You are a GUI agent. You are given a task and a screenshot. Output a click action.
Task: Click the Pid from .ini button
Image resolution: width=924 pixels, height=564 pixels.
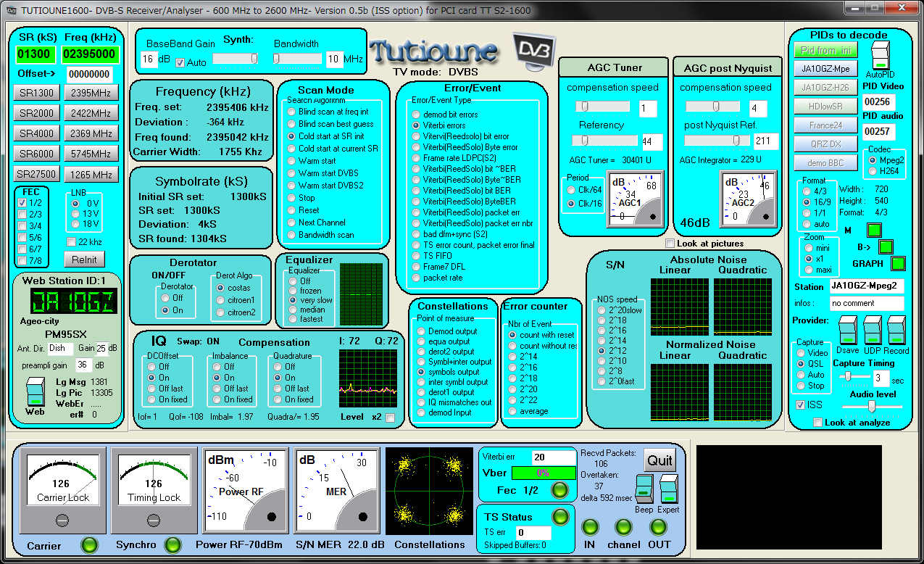tap(826, 50)
